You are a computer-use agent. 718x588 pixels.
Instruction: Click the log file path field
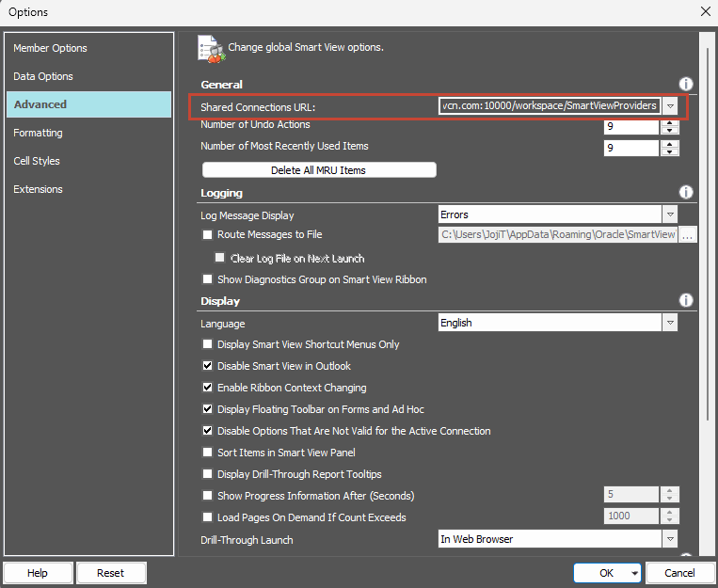(x=558, y=234)
